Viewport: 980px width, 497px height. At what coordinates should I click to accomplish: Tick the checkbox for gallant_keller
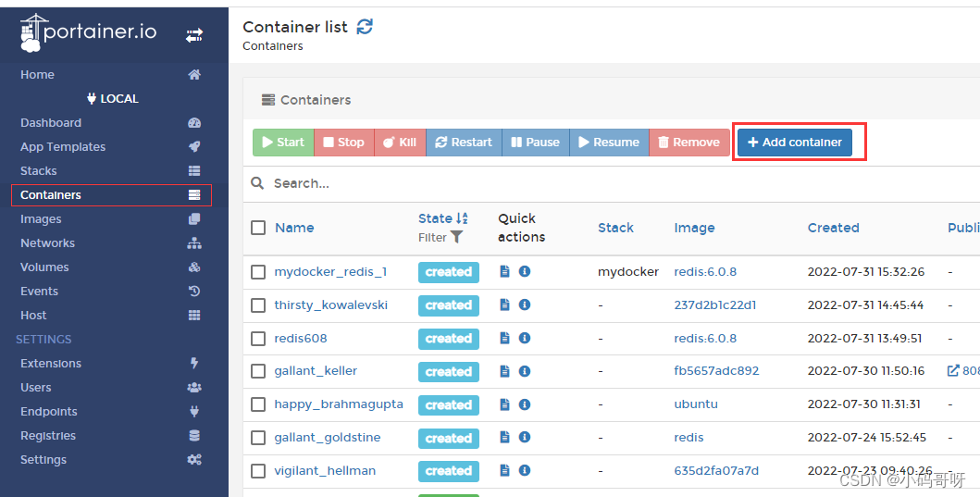tap(258, 371)
